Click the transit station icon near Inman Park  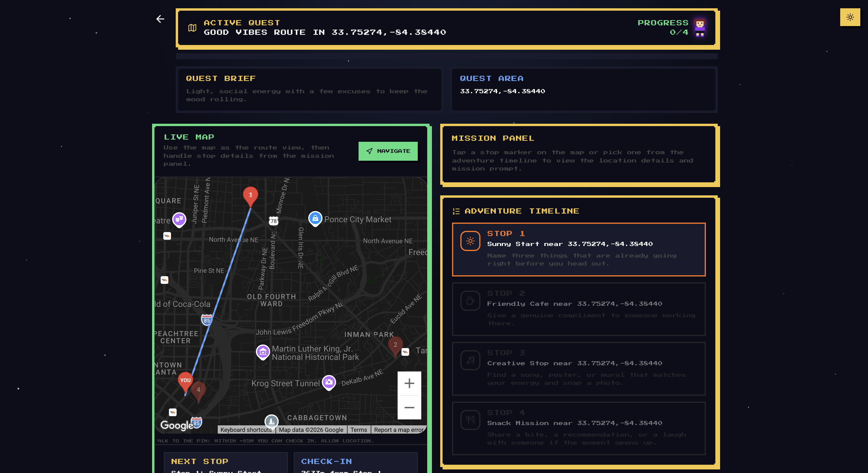(405, 352)
